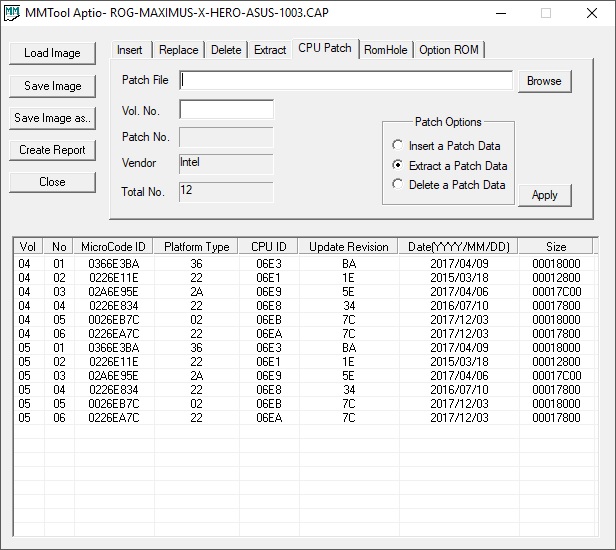Click Platform Type 02 in Vol 05 row
The height and width of the screenshot is (550, 616).
click(196, 404)
